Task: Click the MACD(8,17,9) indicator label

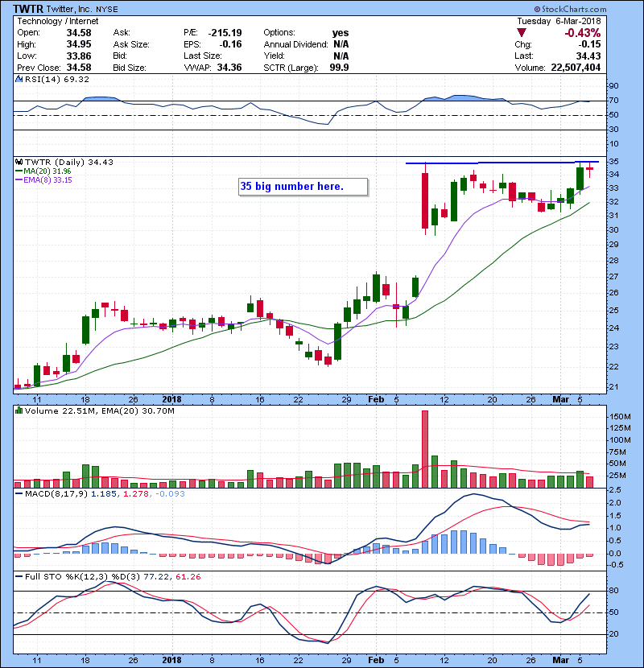Action: [x=56, y=493]
